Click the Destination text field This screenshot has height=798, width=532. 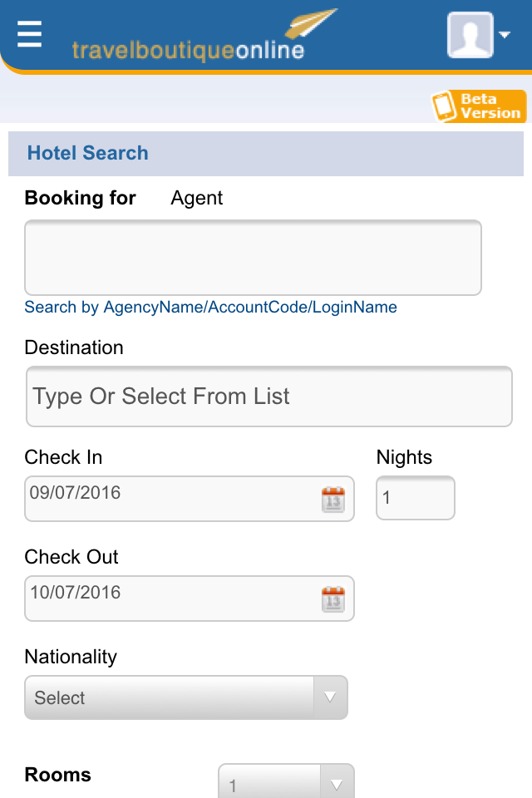point(268,397)
